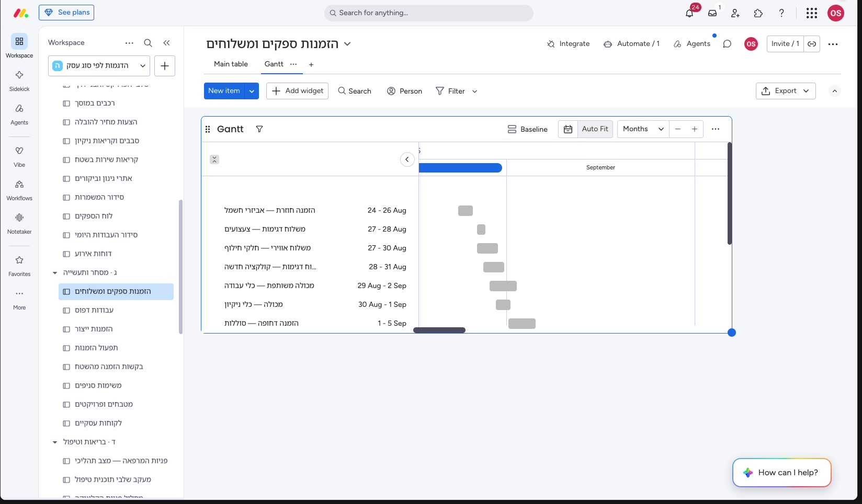Viewport: 862px width, 504px height.
Task: Copy board link icon next to Invite
Action: click(x=812, y=44)
